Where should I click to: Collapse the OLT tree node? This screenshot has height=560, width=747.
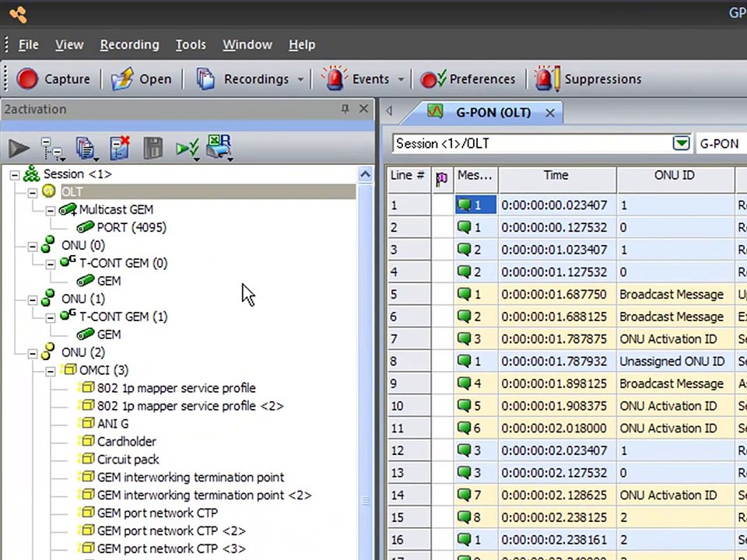(33, 193)
